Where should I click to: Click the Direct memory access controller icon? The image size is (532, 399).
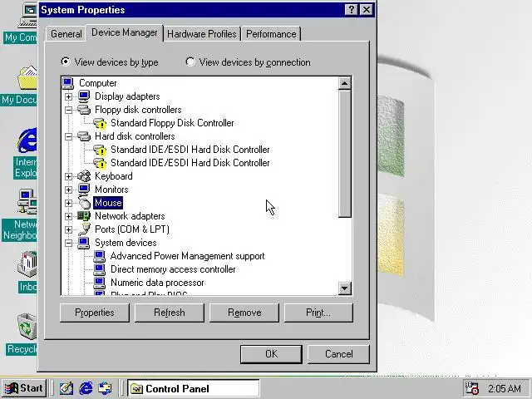[x=100, y=269]
